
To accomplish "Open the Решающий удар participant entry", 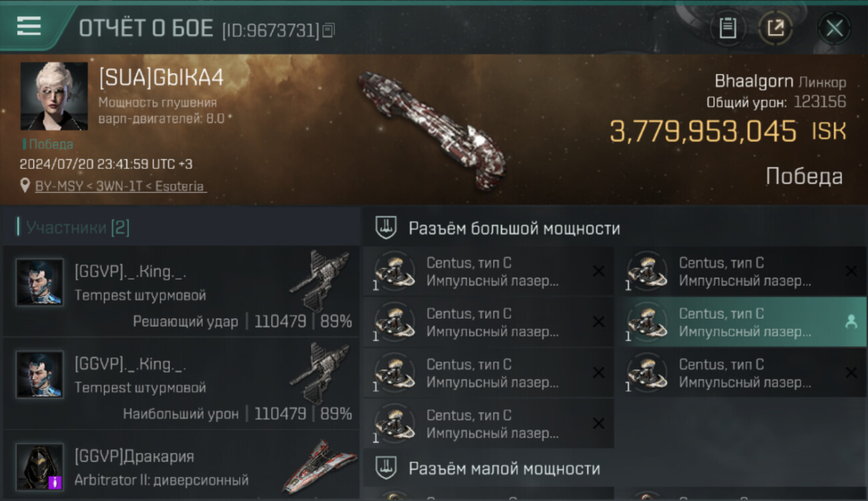I will pos(181,291).
